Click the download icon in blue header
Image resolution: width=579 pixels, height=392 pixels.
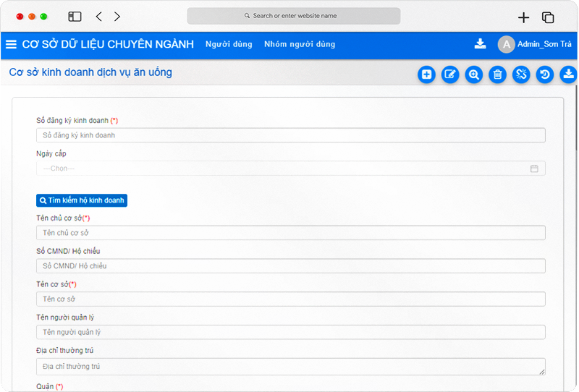pyautogui.click(x=480, y=44)
